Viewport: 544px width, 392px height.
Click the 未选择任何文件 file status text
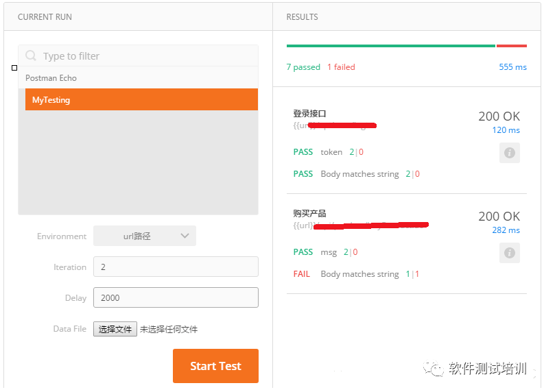click(169, 329)
